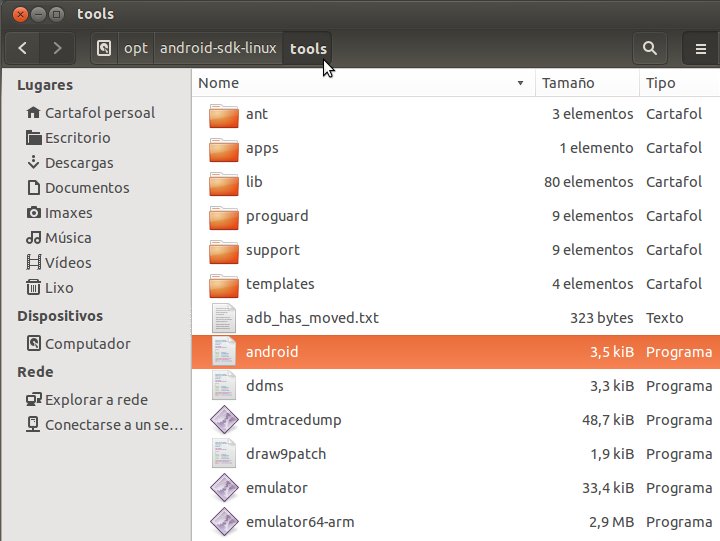The image size is (720, 541).
Task: Open Cartafol persoal in the sidebar
Action: pos(90,113)
